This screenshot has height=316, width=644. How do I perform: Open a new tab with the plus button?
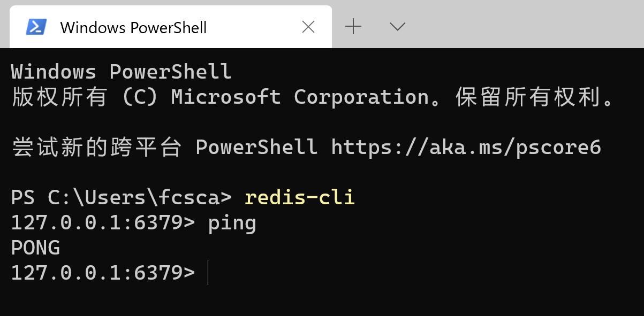click(x=353, y=26)
